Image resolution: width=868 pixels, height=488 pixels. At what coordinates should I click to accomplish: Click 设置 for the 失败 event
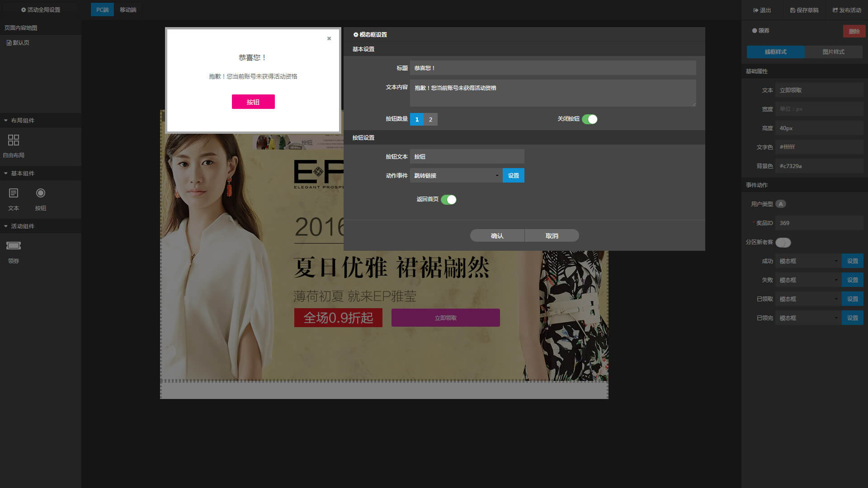(x=852, y=280)
